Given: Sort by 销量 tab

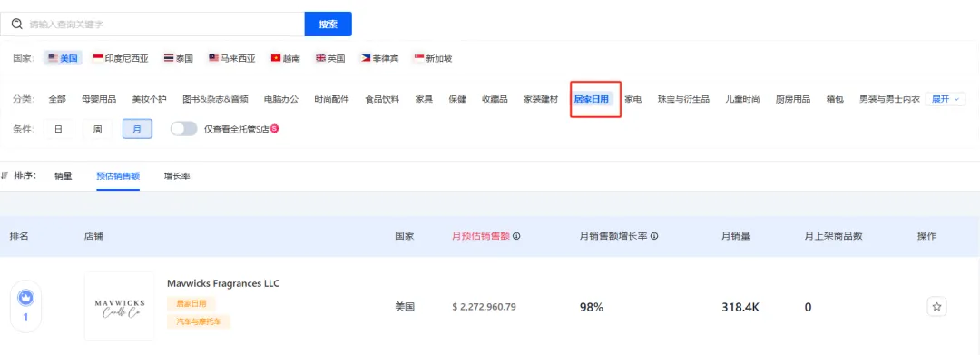Looking at the screenshot, I should point(64,176).
